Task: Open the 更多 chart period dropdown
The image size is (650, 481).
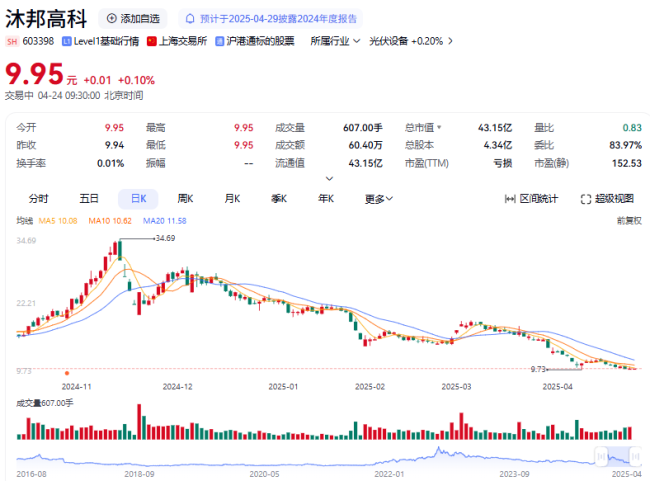Action: pos(377,199)
